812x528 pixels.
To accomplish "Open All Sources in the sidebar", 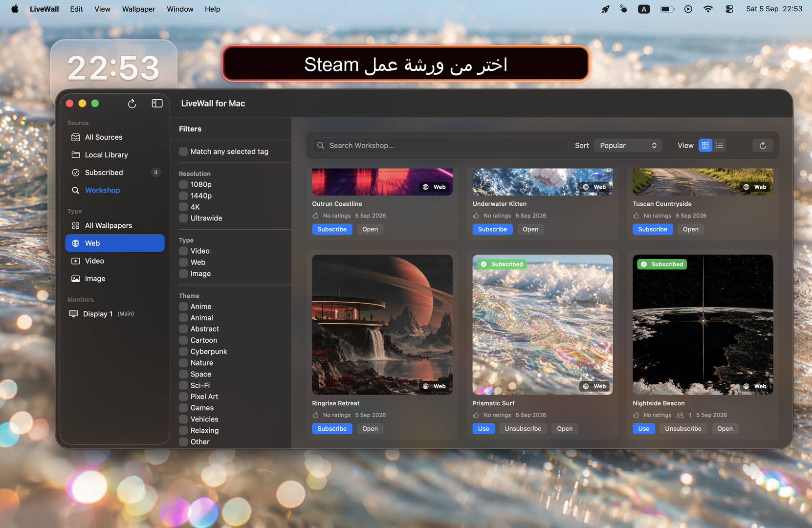I will pos(115,137).
